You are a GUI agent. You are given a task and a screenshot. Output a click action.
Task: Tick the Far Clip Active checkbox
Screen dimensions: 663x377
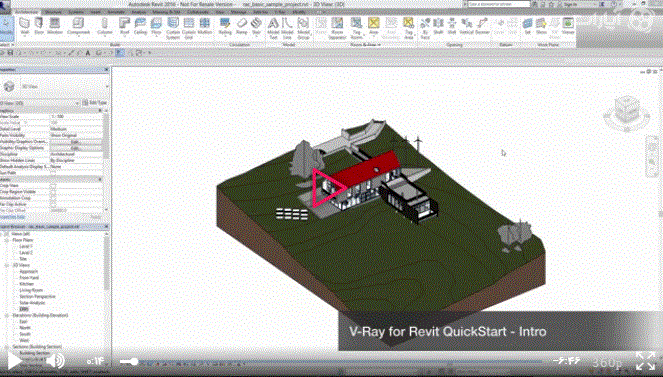point(53,204)
